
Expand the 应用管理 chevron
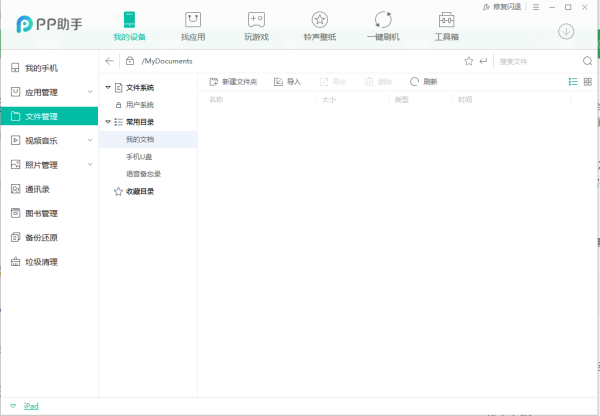(90, 92)
